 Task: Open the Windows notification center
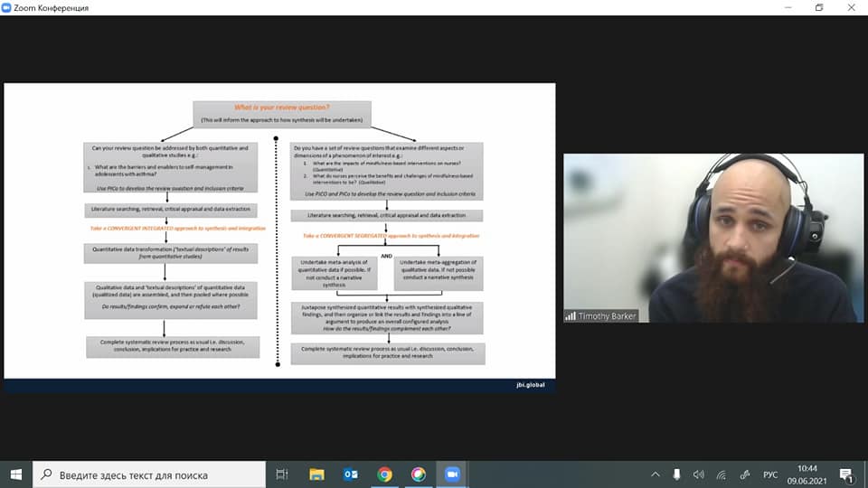pyautogui.click(x=847, y=474)
